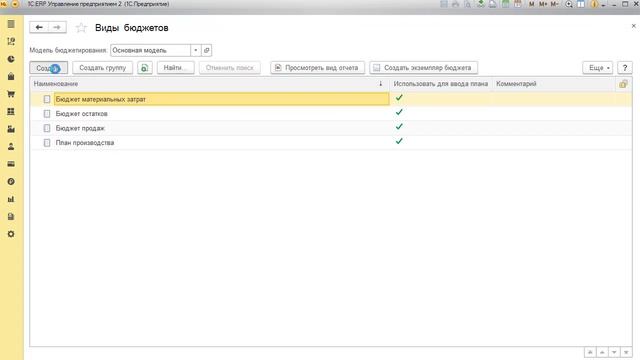Open the budgeting pie-chart section
Viewport: 640px width, 360px height.
11,59
